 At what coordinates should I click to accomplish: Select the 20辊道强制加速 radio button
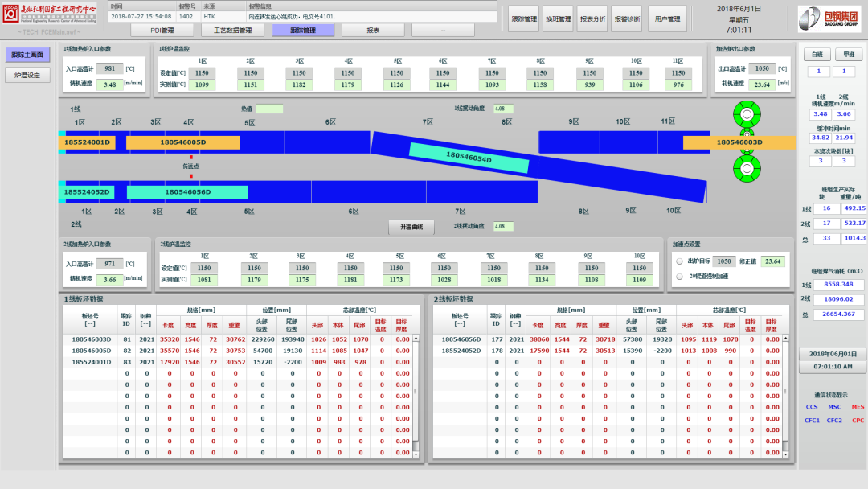[680, 277]
